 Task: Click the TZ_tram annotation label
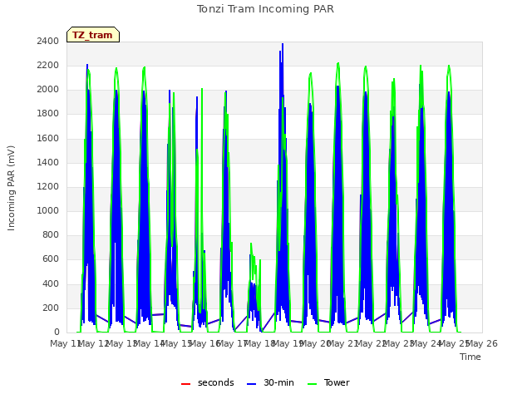point(92,35)
